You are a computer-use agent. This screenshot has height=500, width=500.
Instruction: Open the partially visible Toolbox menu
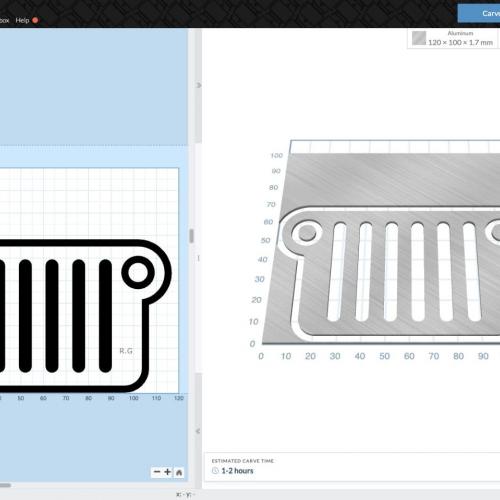tap(4, 20)
